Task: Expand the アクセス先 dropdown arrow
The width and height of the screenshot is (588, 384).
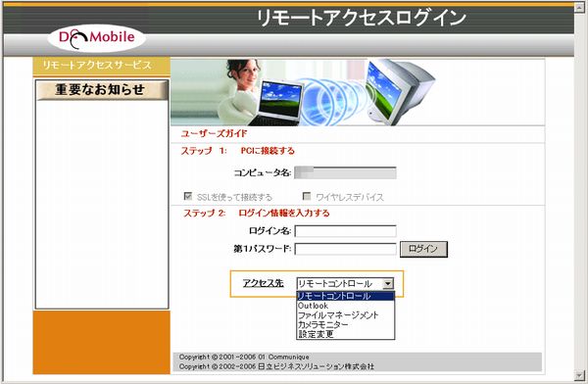Action: [388, 283]
